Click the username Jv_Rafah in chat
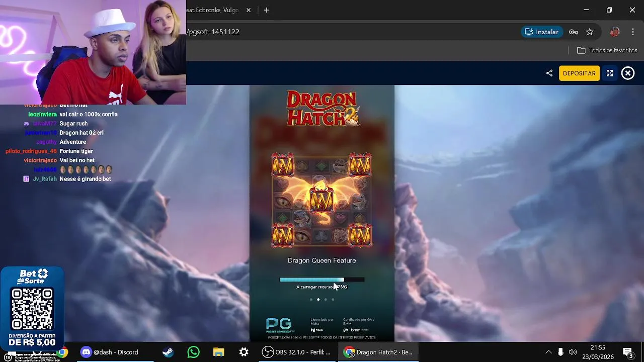The width and height of the screenshot is (644, 362). [x=45, y=179]
